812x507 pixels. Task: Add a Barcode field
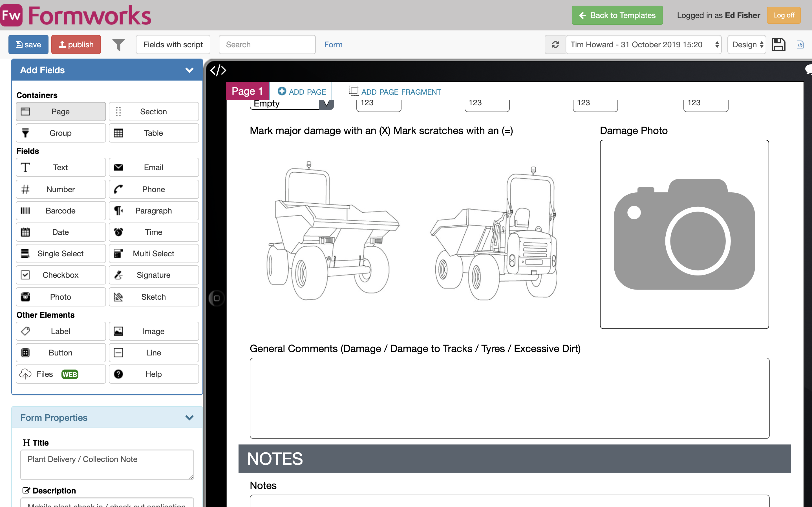click(x=61, y=211)
